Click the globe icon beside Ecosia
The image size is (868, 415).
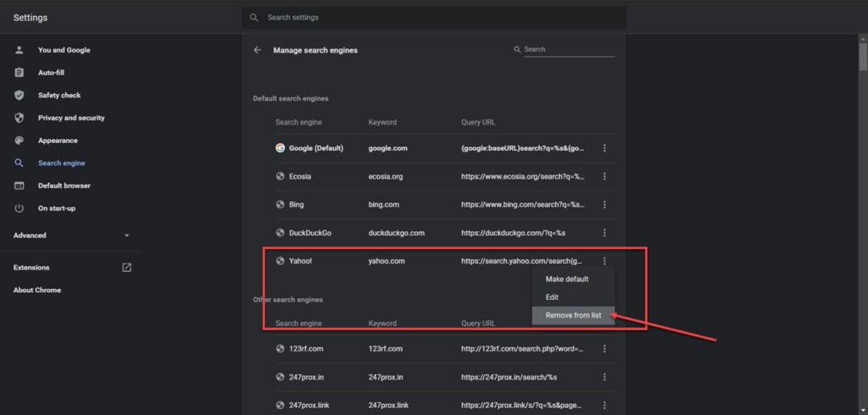click(280, 176)
